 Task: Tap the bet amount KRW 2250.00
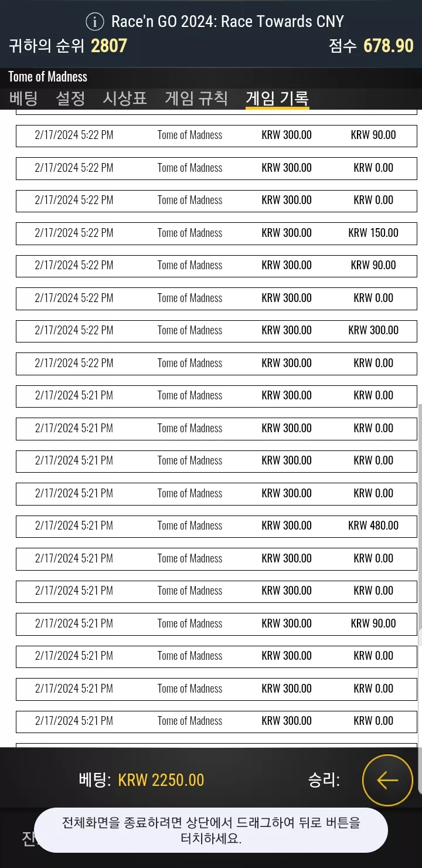161,780
